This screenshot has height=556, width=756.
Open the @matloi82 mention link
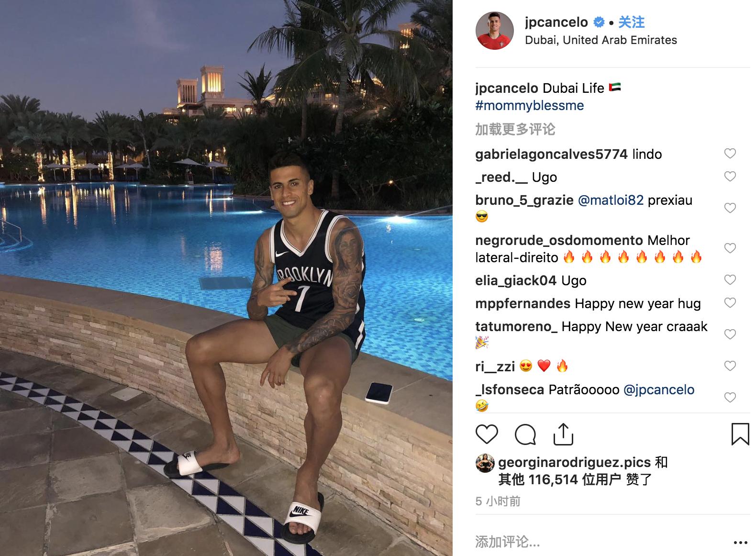point(611,200)
